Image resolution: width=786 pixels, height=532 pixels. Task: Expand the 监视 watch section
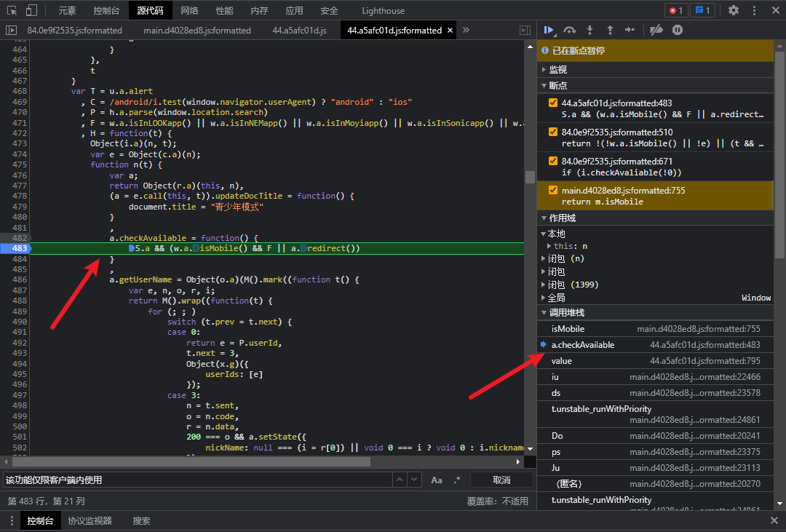pyautogui.click(x=655, y=70)
